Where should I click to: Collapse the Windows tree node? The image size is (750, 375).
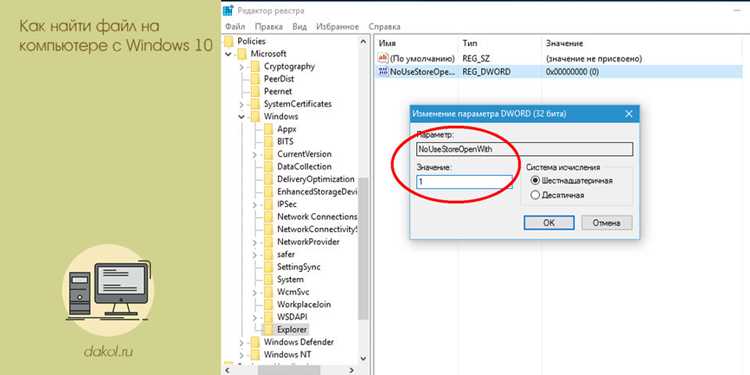tap(242, 117)
